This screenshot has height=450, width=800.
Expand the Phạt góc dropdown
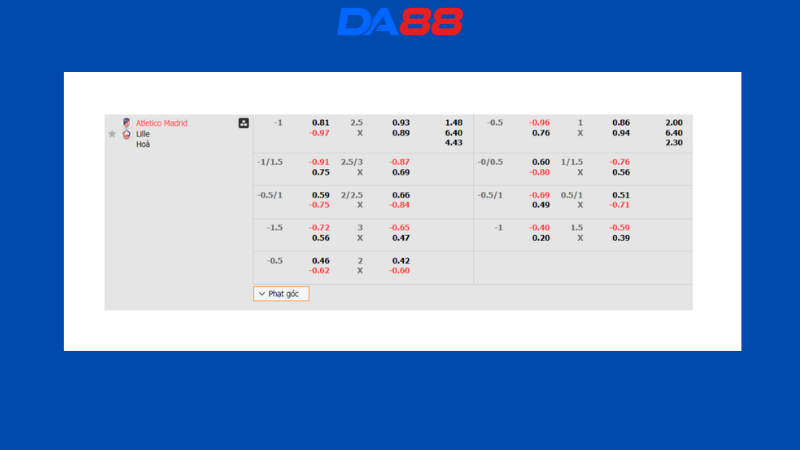tap(281, 294)
